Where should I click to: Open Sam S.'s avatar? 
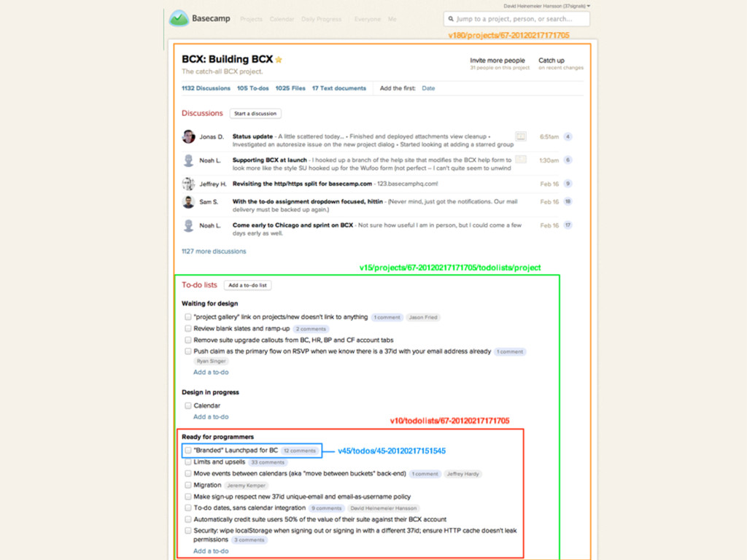click(x=188, y=202)
